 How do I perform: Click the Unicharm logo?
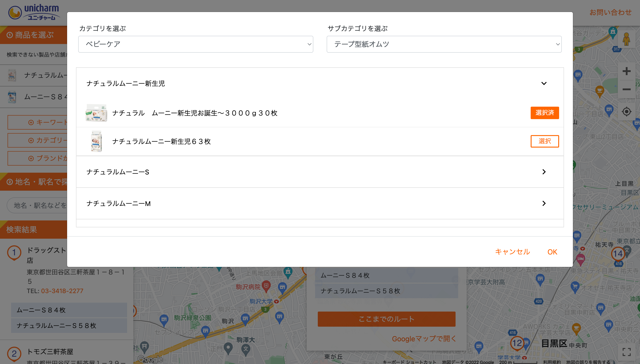pyautogui.click(x=34, y=12)
